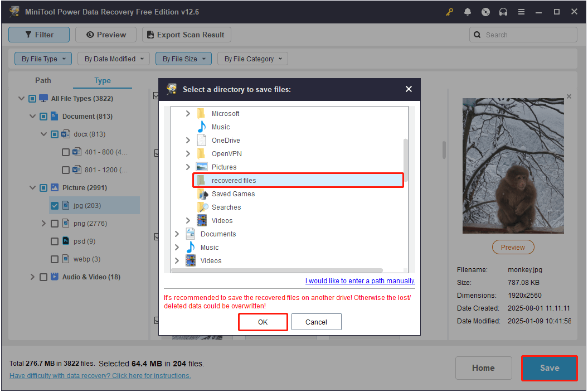Viewport: 588px width, 392px height.
Task: Select the Saved Games folder in the dialog
Action: pyautogui.click(x=233, y=193)
